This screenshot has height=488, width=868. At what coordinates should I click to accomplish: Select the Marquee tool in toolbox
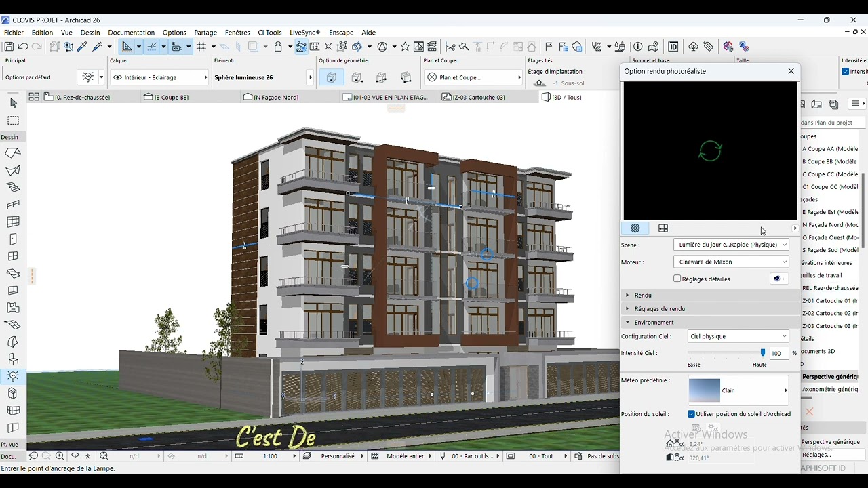13,121
